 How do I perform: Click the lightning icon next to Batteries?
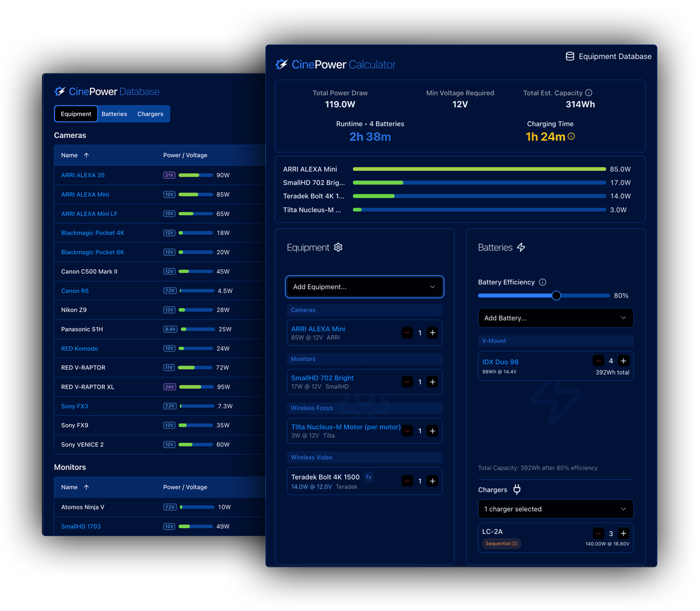[x=521, y=247]
